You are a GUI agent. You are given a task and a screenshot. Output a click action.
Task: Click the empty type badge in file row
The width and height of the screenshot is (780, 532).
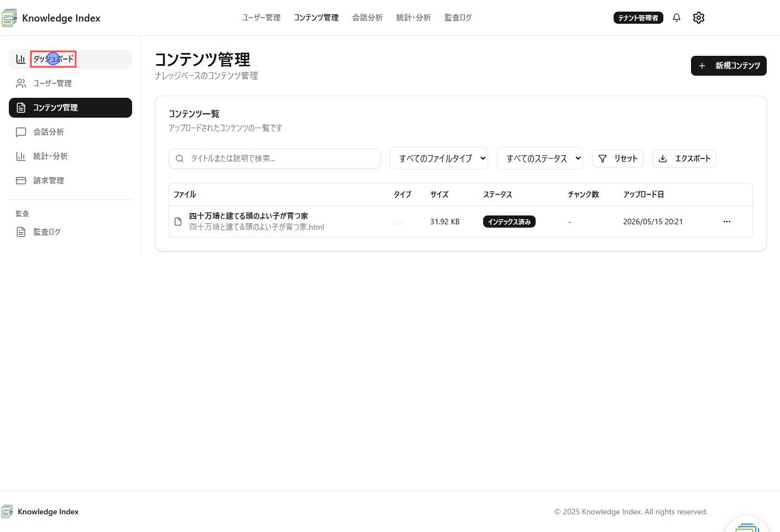click(x=399, y=222)
